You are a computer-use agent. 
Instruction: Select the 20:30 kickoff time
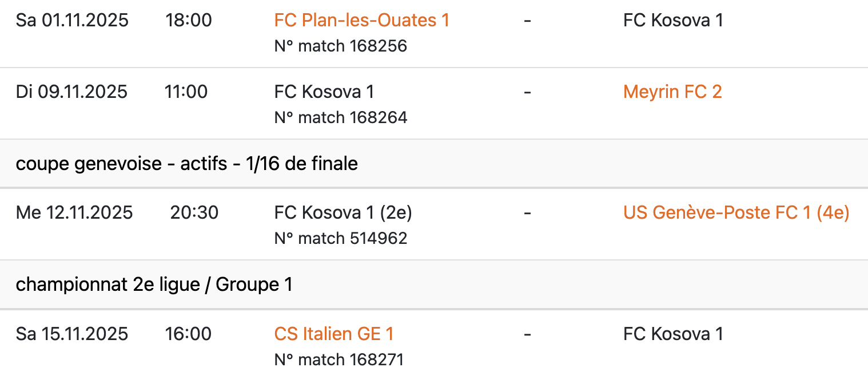click(194, 213)
